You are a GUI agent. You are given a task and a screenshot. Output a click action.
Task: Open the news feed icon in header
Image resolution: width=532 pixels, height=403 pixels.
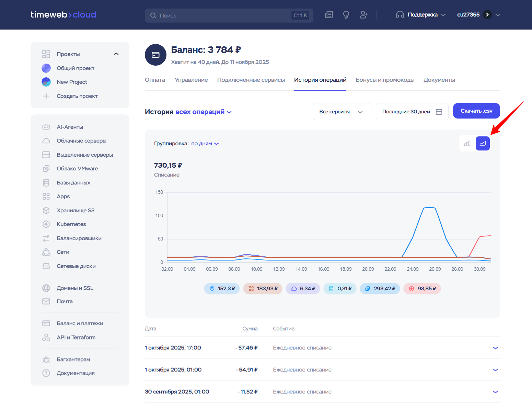[x=329, y=15]
